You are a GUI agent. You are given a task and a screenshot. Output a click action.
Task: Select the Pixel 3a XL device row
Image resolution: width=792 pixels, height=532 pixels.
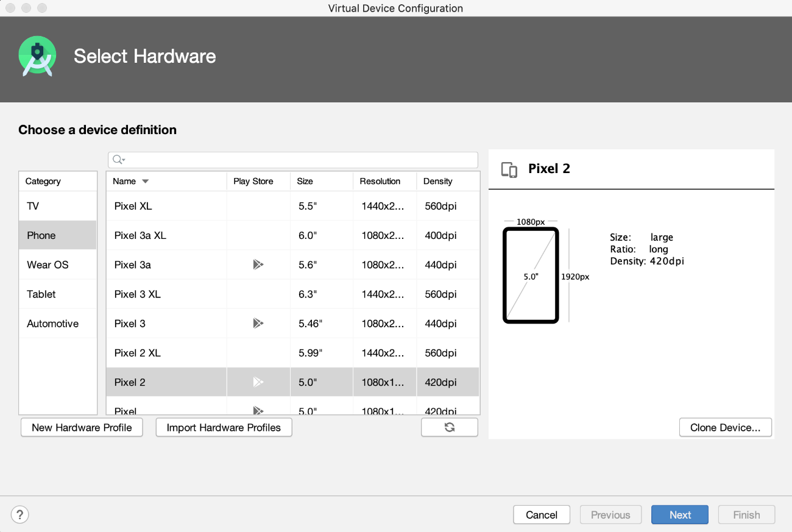click(293, 235)
